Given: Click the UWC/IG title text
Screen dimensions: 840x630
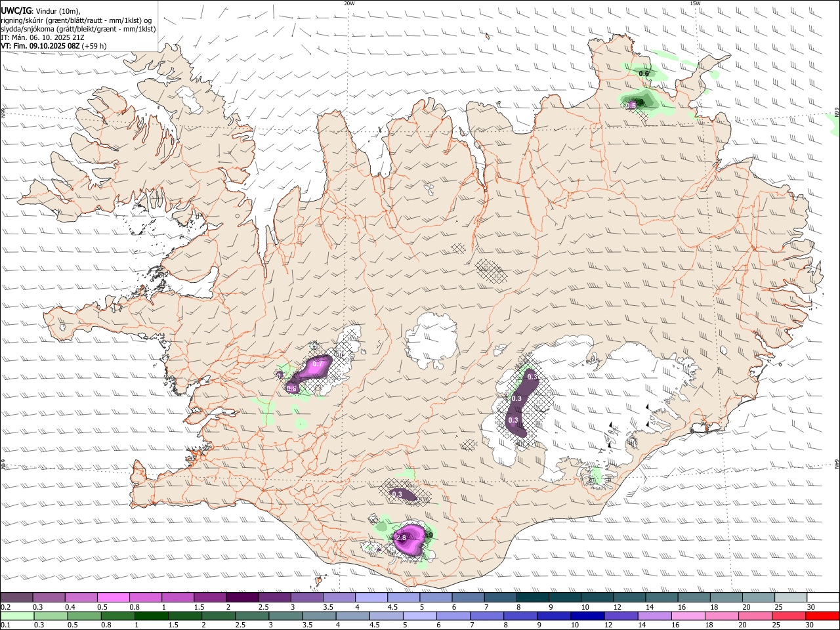Looking at the screenshot, I should 16,11.
